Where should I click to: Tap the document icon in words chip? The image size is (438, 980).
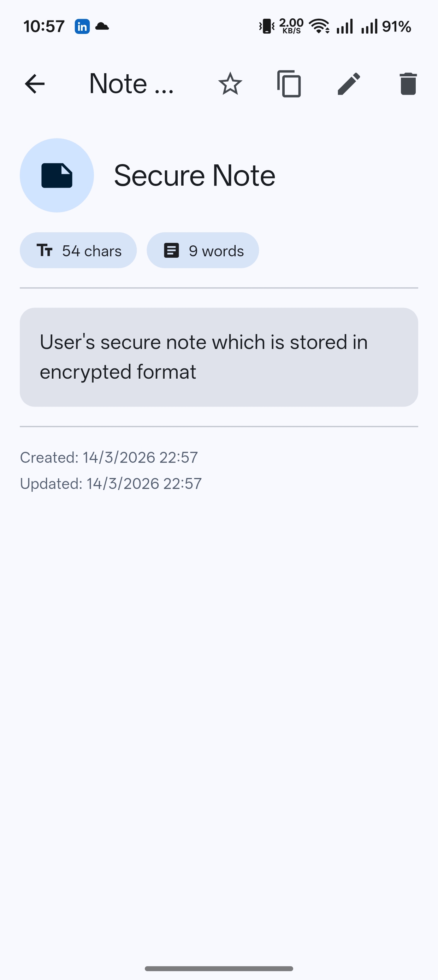point(171,250)
